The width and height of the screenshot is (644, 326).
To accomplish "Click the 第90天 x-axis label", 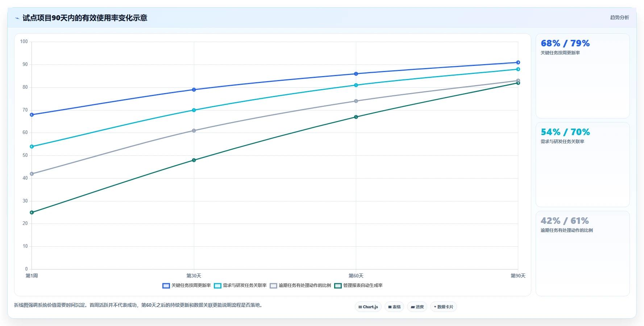I will [x=518, y=276].
